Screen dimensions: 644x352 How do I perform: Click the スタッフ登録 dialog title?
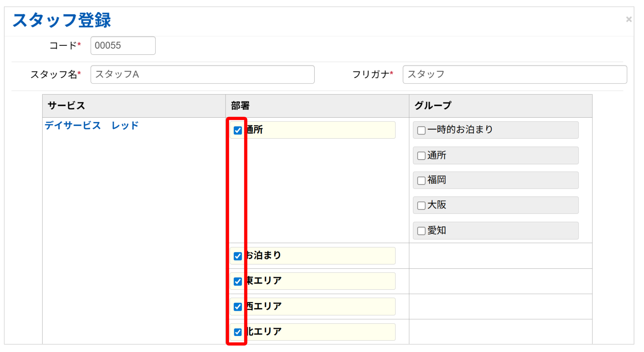[62, 20]
